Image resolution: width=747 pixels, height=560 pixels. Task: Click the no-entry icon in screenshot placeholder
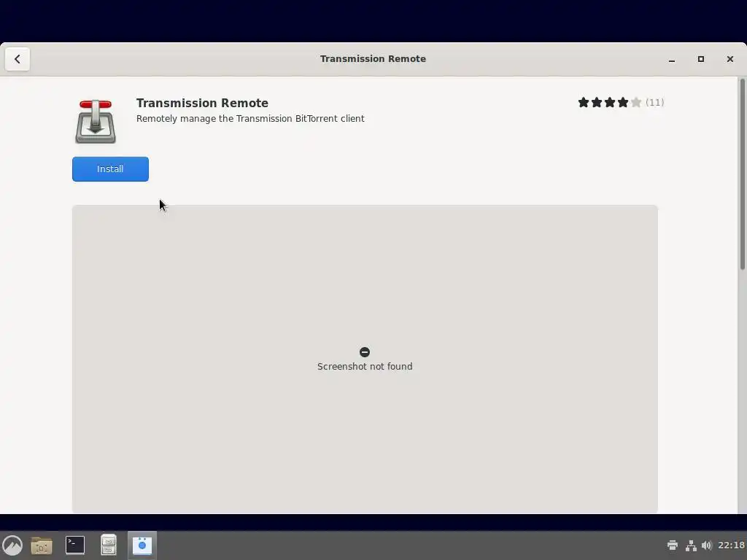(x=365, y=352)
